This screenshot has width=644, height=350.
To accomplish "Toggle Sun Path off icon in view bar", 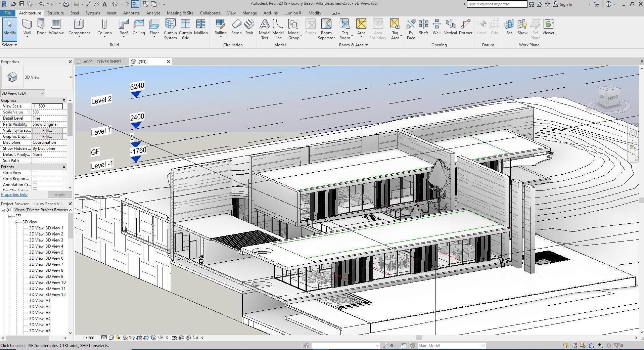I will coord(118,338).
